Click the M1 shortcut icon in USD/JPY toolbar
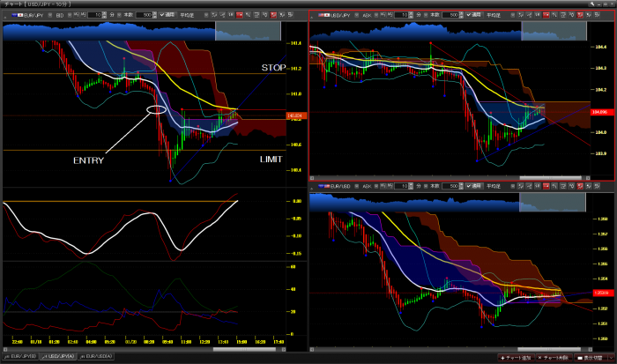 (x=383, y=15)
